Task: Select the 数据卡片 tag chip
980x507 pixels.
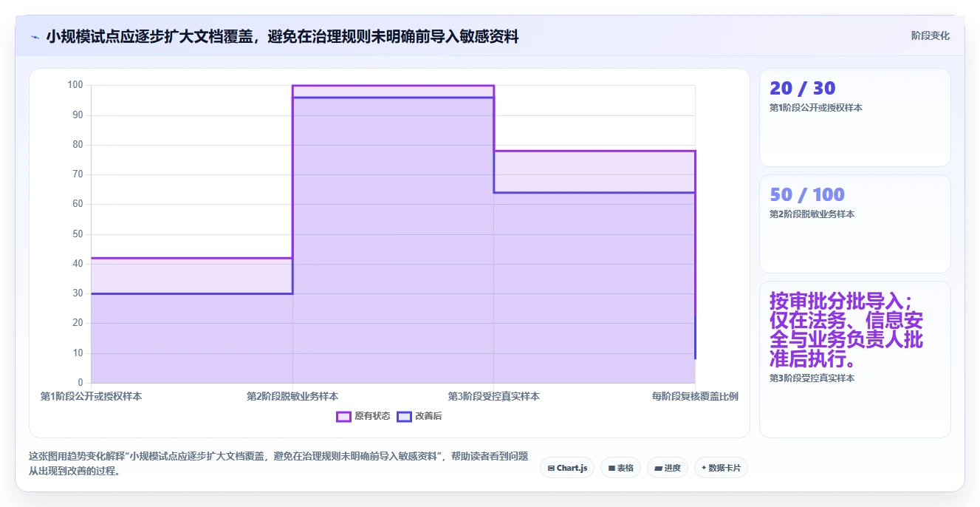Action: click(x=721, y=468)
